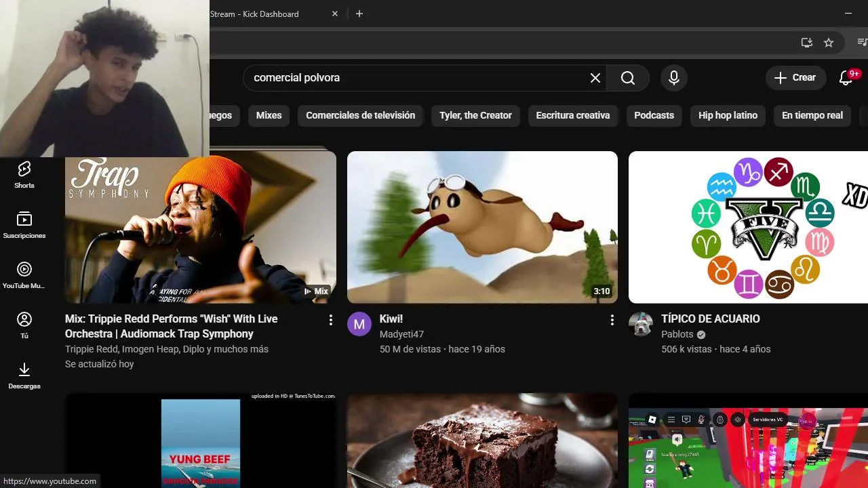The width and height of the screenshot is (868, 488).
Task: Select the Podcasts chip
Action: point(654,115)
